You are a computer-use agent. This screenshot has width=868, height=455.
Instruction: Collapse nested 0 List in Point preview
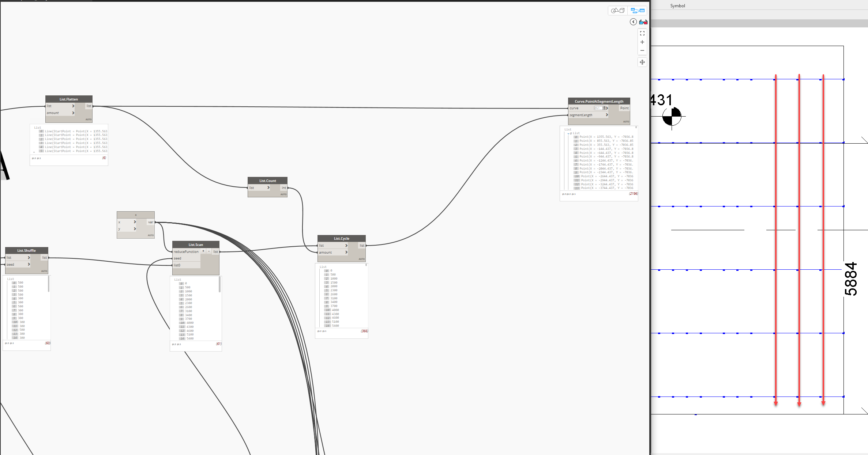click(568, 133)
